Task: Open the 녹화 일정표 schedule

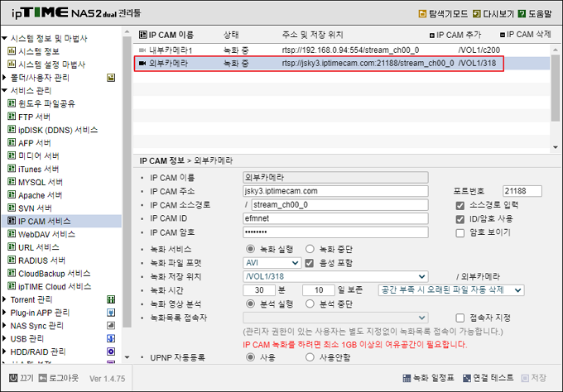Action: (x=428, y=378)
